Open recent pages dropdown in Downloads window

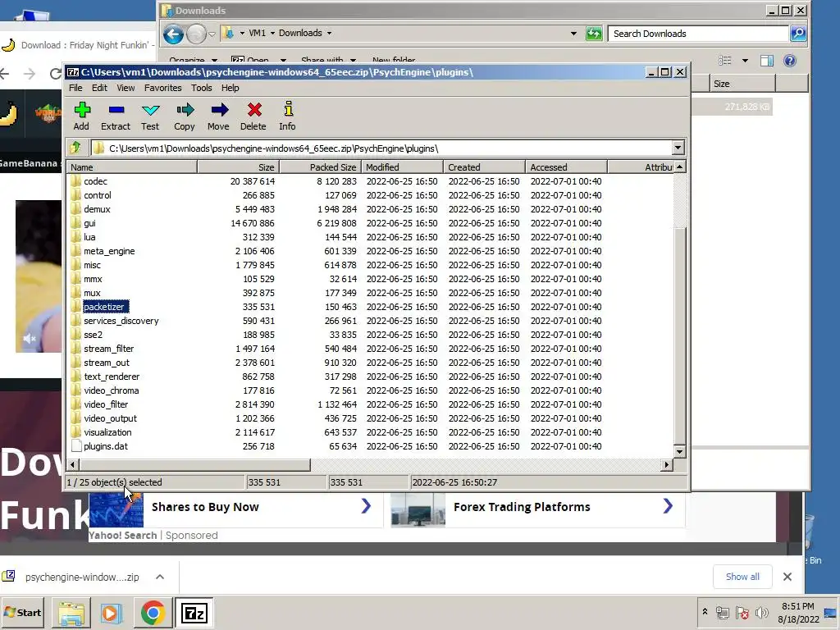point(212,34)
